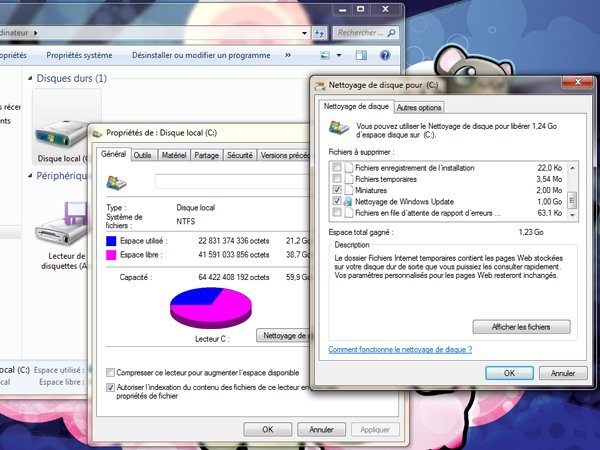Select the Nettoyage de disque tab
Viewport: 600px width, 450px height.
[x=356, y=106]
